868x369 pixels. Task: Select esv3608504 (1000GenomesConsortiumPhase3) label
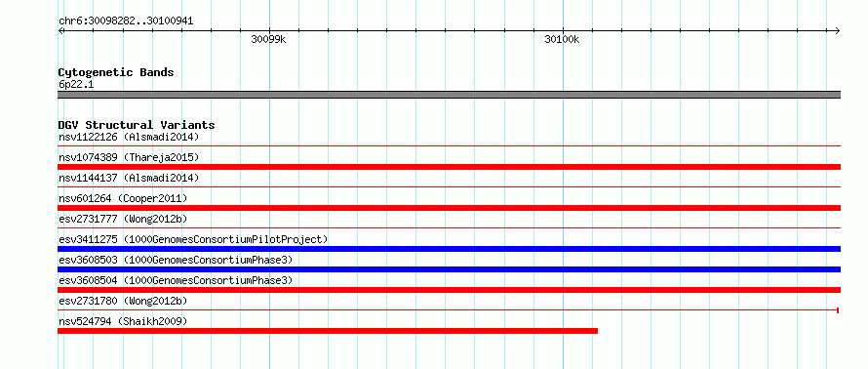[x=176, y=280]
